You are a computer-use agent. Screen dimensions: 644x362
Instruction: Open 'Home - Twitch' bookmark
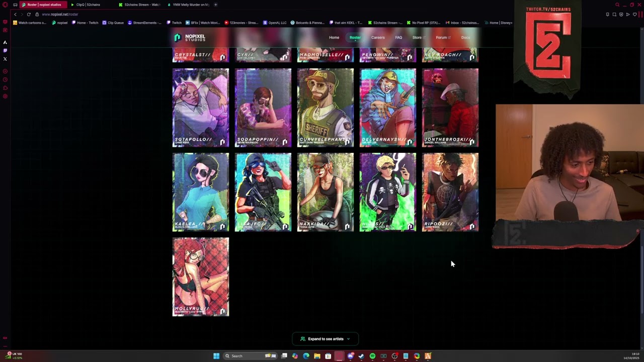[x=85, y=23]
